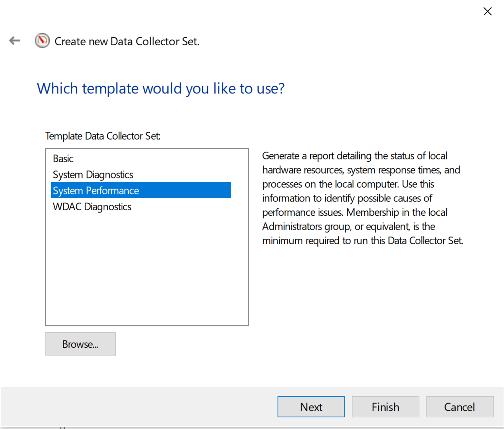Screen dimensions: 504x429
Task: Click the gray footer area left of Next
Action: click(138, 407)
